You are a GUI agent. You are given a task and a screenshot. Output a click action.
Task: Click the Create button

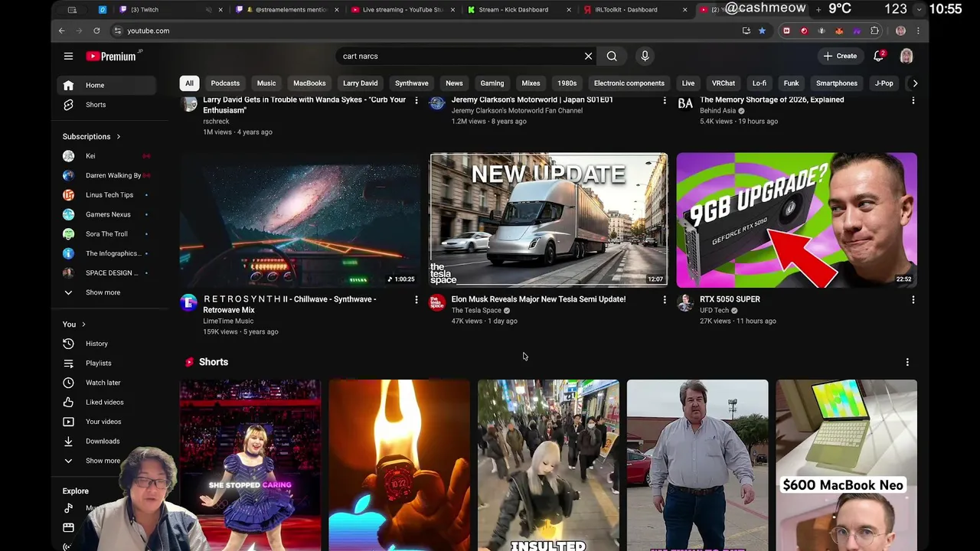pyautogui.click(x=840, y=56)
